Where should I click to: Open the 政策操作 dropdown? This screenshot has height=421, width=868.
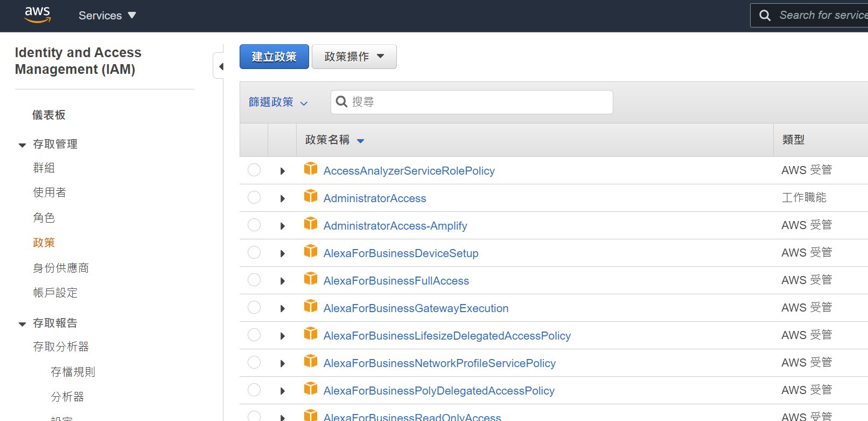click(354, 57)
